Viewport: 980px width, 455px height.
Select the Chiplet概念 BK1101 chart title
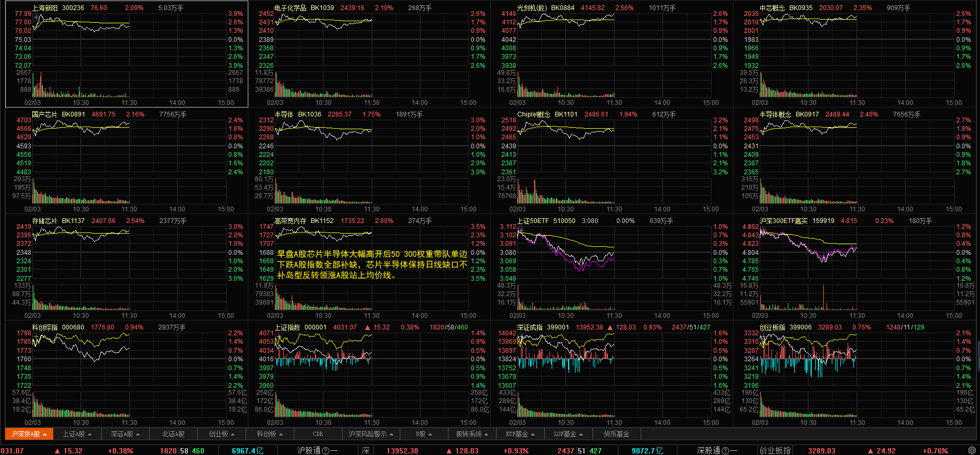(547, 114)
